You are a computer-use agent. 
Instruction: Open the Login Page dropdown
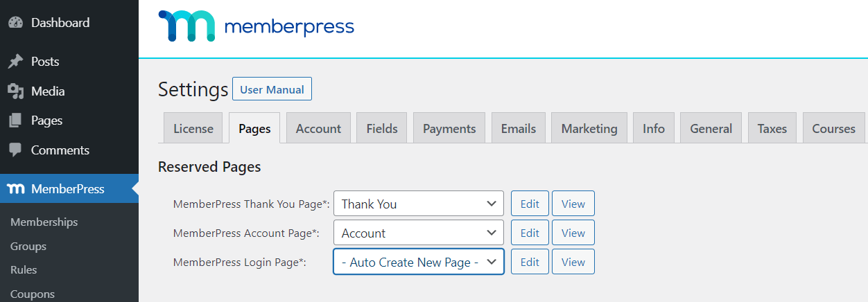419,262
